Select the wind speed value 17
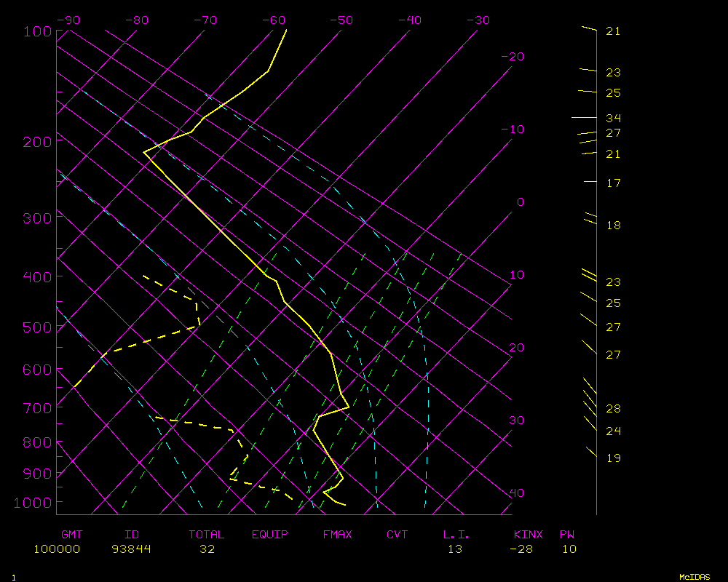The width and height of the screenshot is (728, 582). coord(613,183)
